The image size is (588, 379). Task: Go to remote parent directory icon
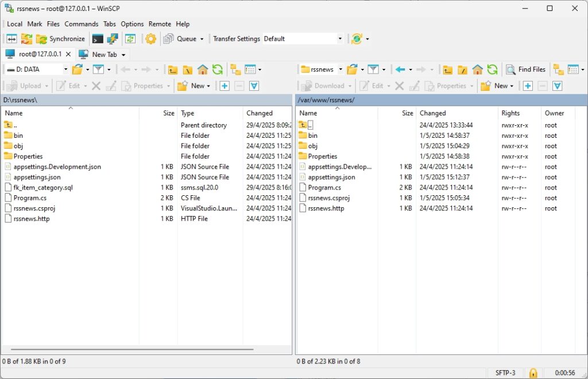(x=447, y=69)
